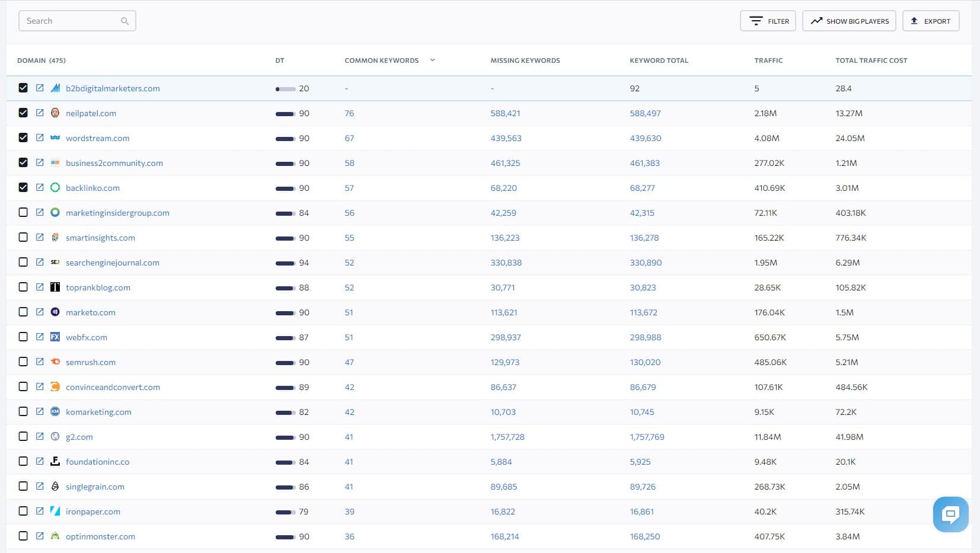Click the webfx.com FX favicon
This screenshot has height=553, width=980.
(55, 337)
